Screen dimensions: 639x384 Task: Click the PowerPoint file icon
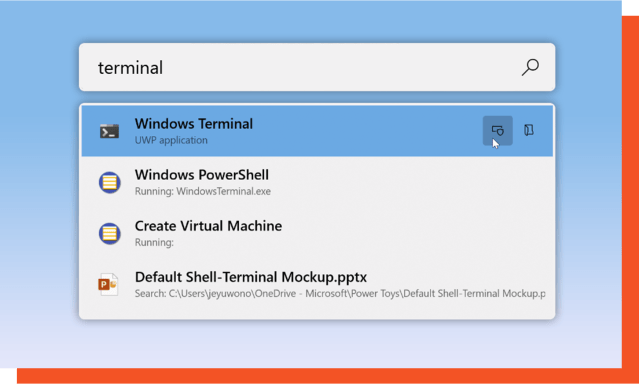click(108, 284)
